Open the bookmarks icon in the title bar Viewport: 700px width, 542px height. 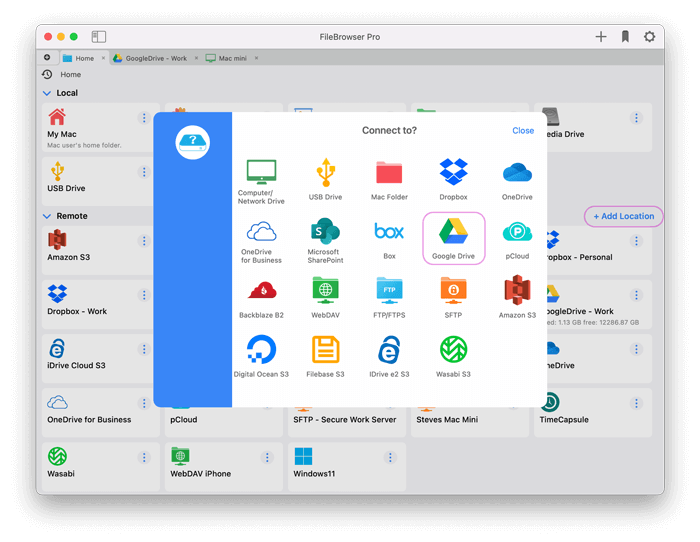[625, 37]
